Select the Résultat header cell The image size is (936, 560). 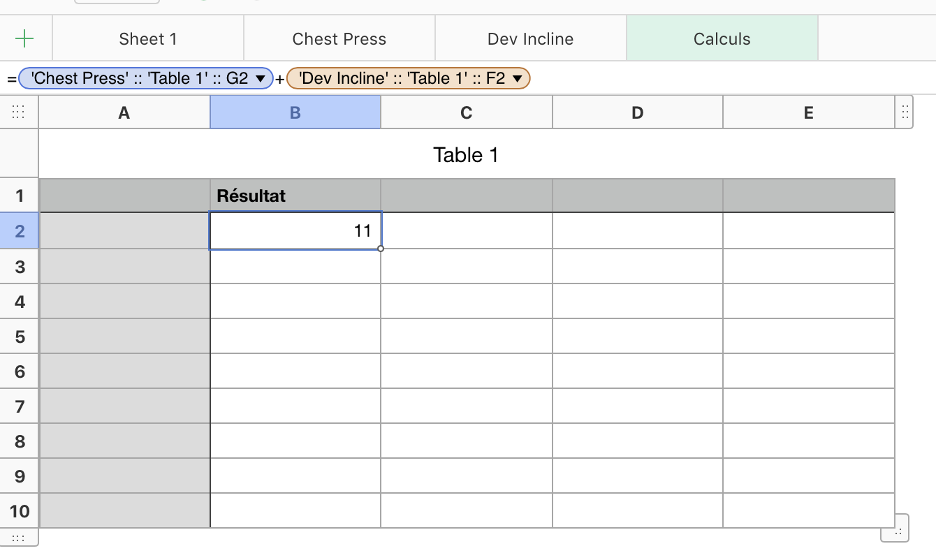click(x=295, y=196)
